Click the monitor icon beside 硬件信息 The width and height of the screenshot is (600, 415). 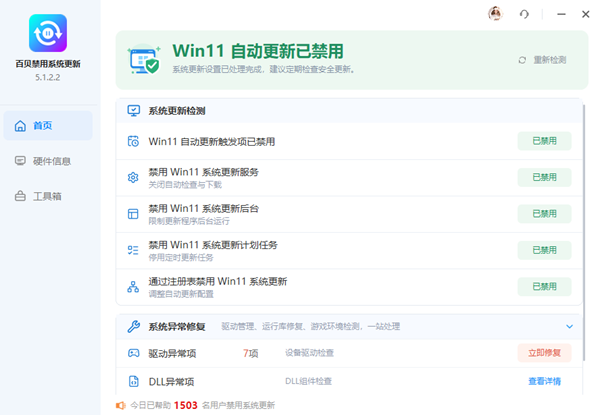(x=20, y=161)
